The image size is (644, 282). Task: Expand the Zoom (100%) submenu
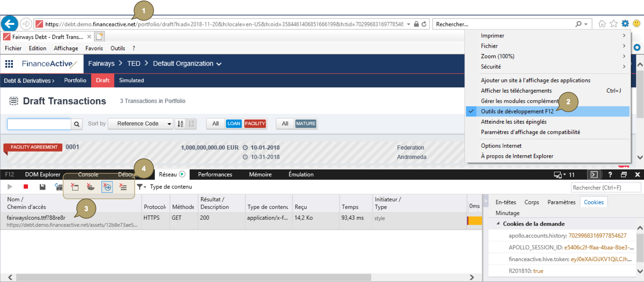548,56
